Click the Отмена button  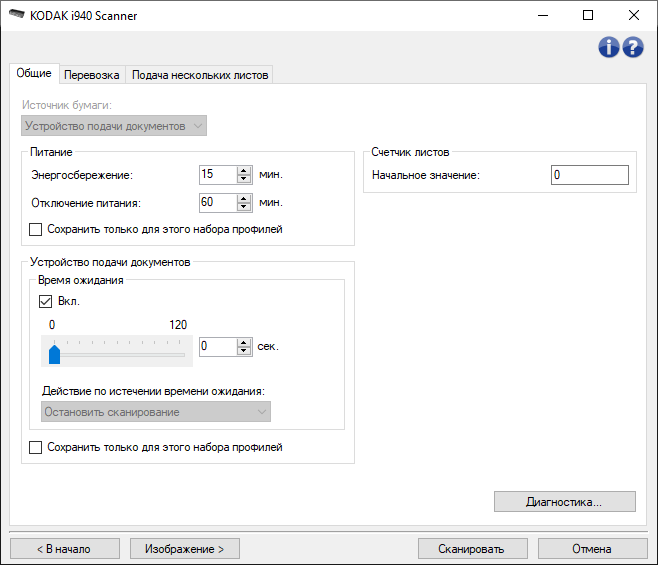593,549
